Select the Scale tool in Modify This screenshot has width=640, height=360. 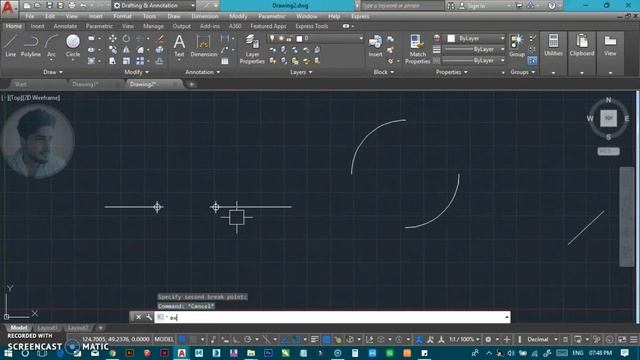(x=127, y=61)
